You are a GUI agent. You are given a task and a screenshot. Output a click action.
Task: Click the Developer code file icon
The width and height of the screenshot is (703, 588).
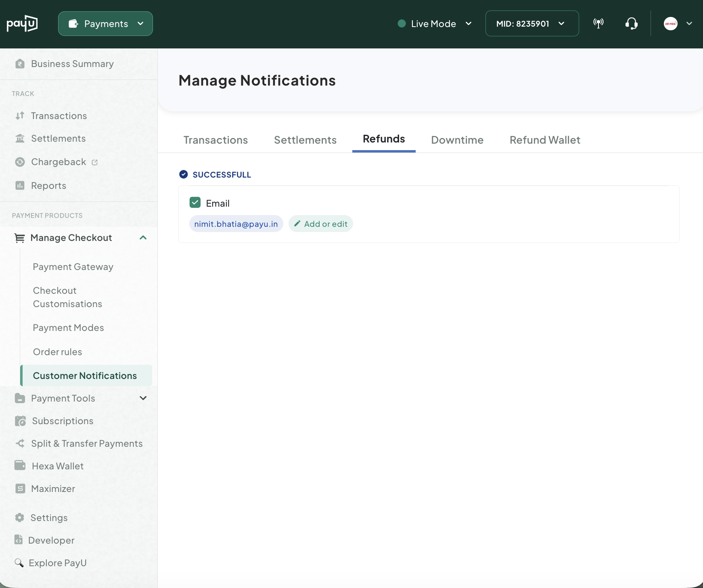(19, 540)
